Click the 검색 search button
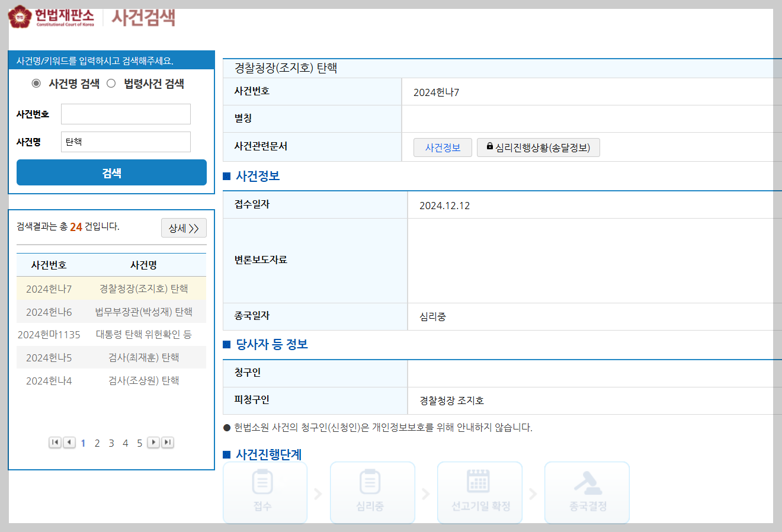 (x=111, y=172)
